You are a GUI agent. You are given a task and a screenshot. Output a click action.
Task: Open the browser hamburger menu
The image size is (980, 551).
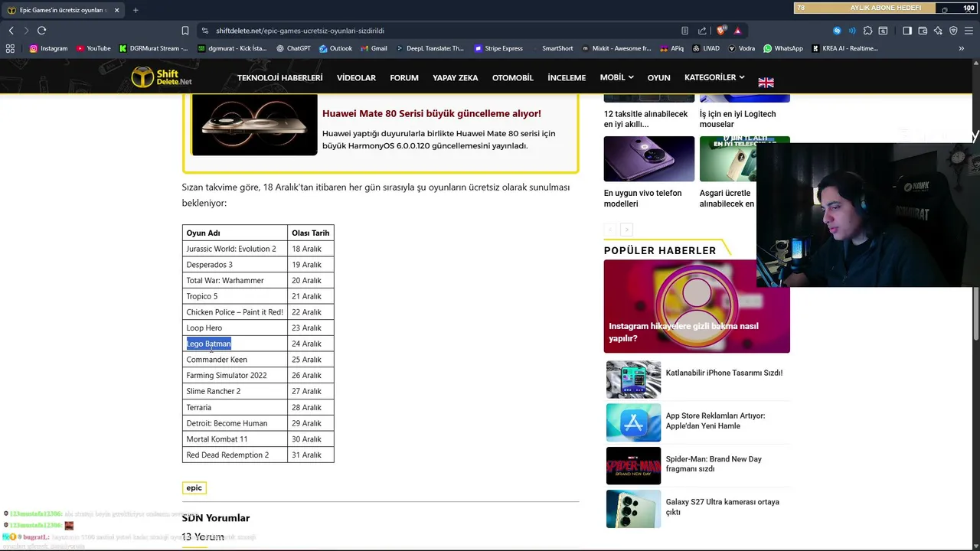point(969,31)
